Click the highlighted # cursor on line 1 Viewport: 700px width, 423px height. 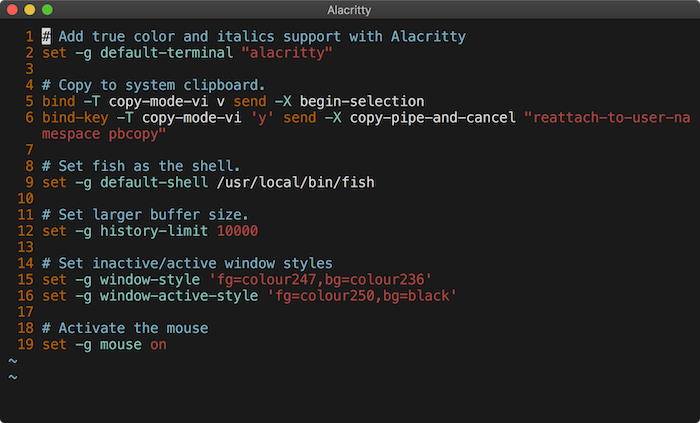tap(46, 36)
